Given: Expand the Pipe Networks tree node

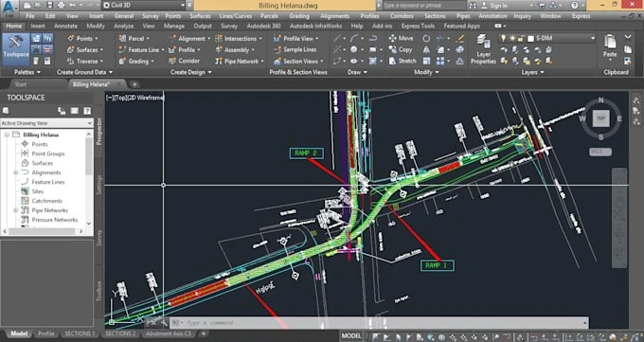Looking at the screenshot, I should 15,210.
